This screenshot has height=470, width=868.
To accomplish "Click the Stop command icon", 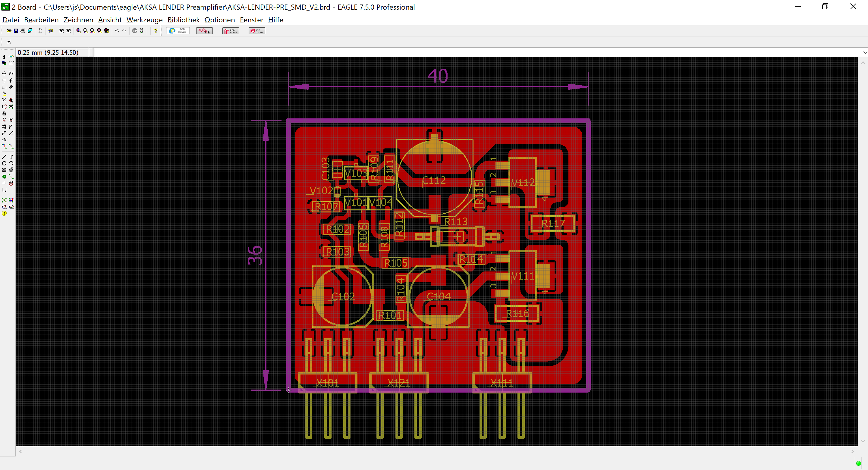I will [134, 31].
